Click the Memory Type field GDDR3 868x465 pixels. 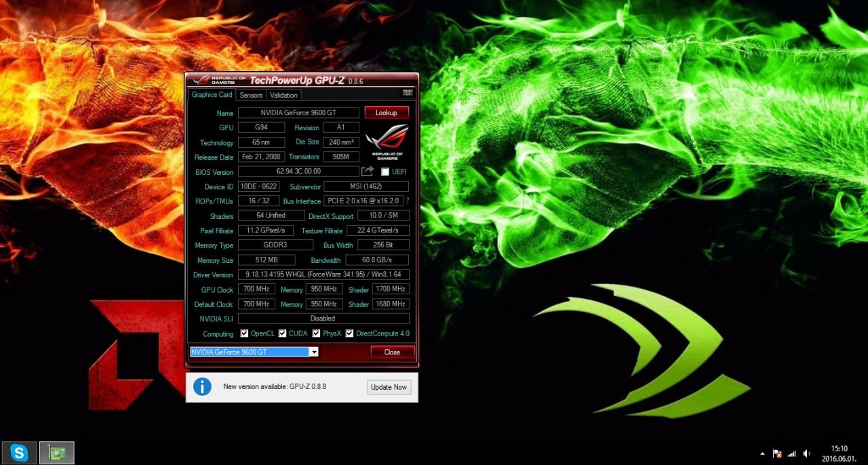(275, 245)
